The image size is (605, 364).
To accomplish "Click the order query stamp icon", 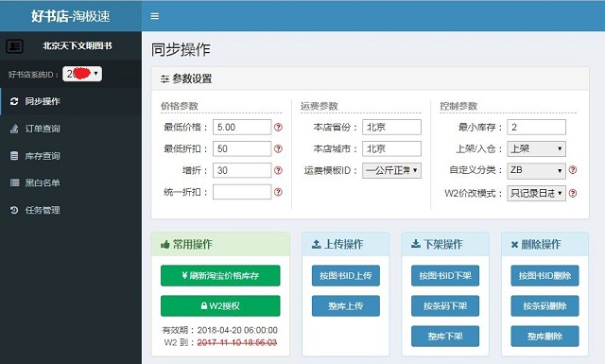I will (14, 129).
